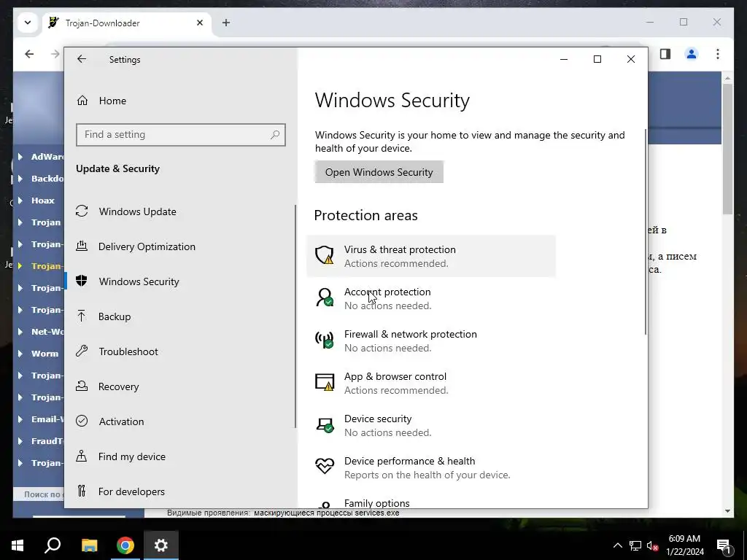
Task: Click Chrome page vertical scrollbar thumb
Action: pyautogui.click(x=727, y=149)
